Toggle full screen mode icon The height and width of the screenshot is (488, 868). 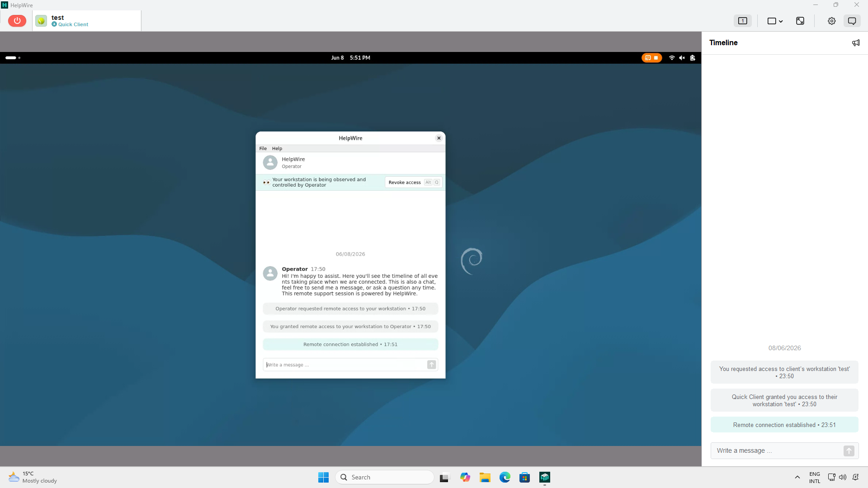[800, 21]
